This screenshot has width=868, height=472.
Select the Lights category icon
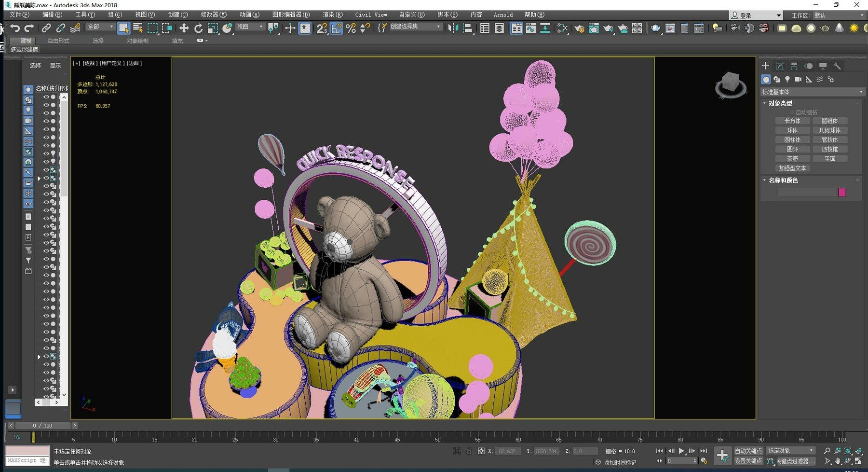787,79
